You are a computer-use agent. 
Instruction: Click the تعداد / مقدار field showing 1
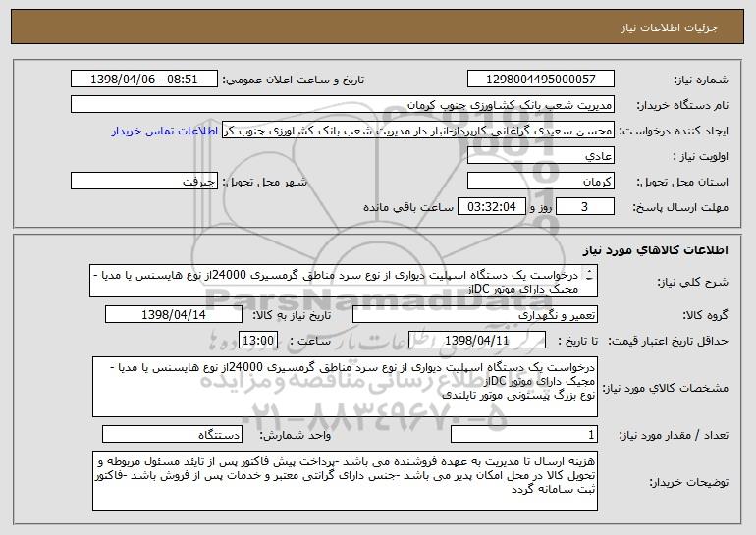point(524,434)
